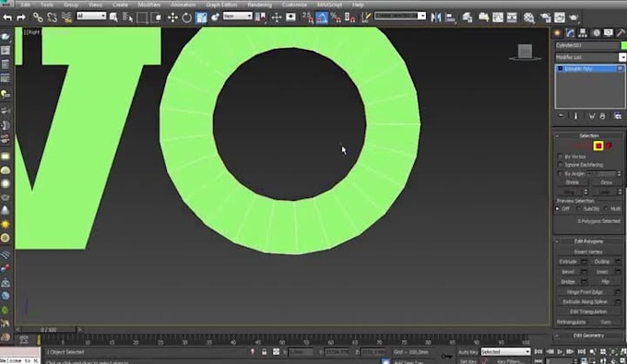
Task: Toggle Window/Crossing selection mode
Action: coord(157,18)
